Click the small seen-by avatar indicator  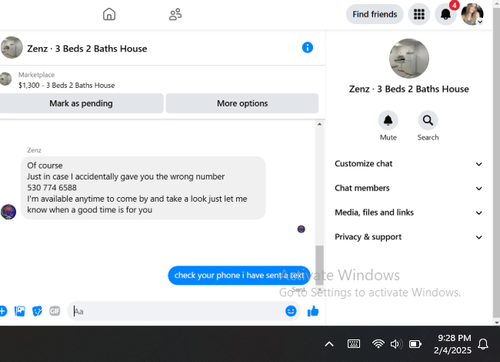pyautogui.click(x=301, y=229)
